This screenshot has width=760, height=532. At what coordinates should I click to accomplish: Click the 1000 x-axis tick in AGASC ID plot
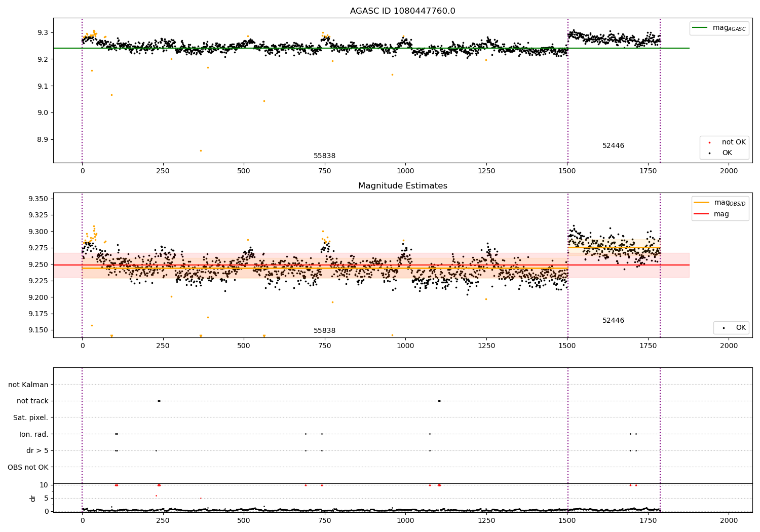[x=405, y=171]
